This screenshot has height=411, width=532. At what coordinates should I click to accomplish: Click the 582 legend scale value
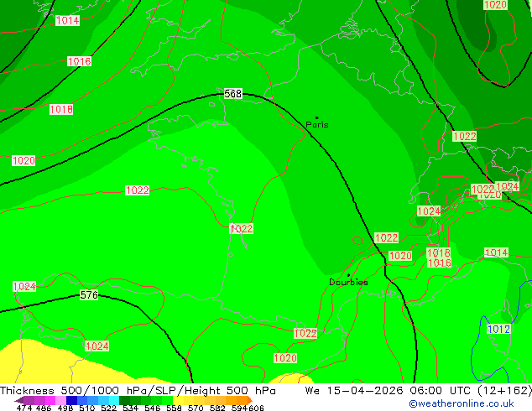[217, 408]
